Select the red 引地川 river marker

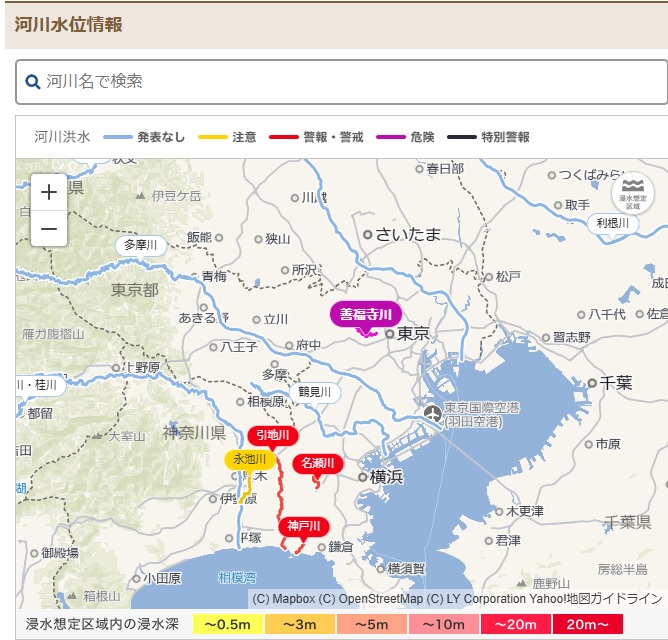pyautogui.click(x=273, y=435)
